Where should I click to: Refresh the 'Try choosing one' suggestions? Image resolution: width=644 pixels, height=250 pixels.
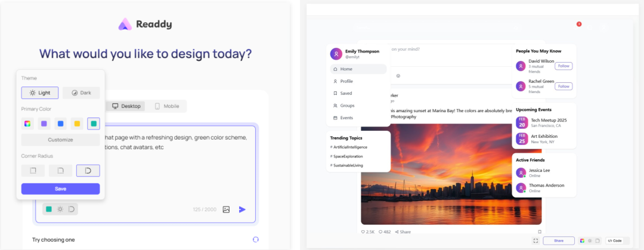tap(255, 239)
